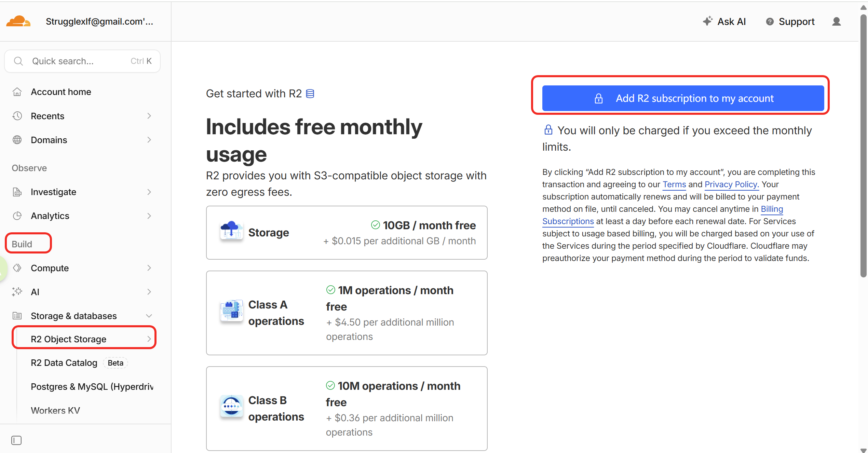Click the Observe section heading
The image size is (868, 453).
[29, 168]
